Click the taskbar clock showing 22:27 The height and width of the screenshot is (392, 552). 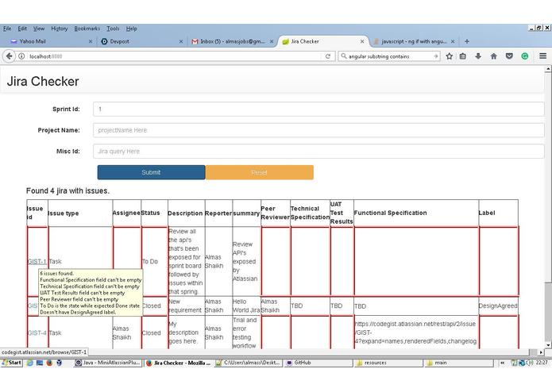pos(542,363)
